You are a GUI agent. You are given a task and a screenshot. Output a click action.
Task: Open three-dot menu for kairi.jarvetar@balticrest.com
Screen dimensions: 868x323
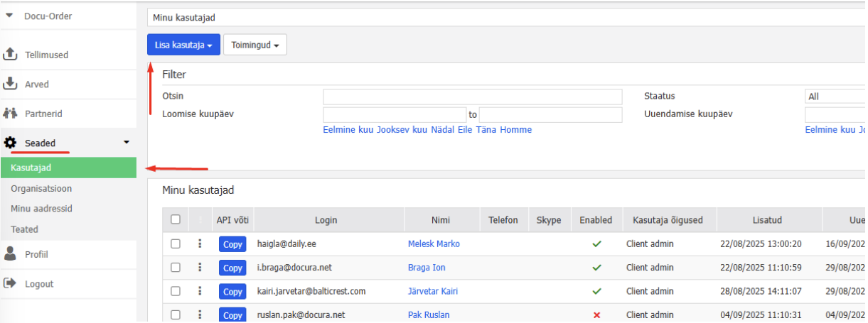pyautogui.click(x=200, y=291)
